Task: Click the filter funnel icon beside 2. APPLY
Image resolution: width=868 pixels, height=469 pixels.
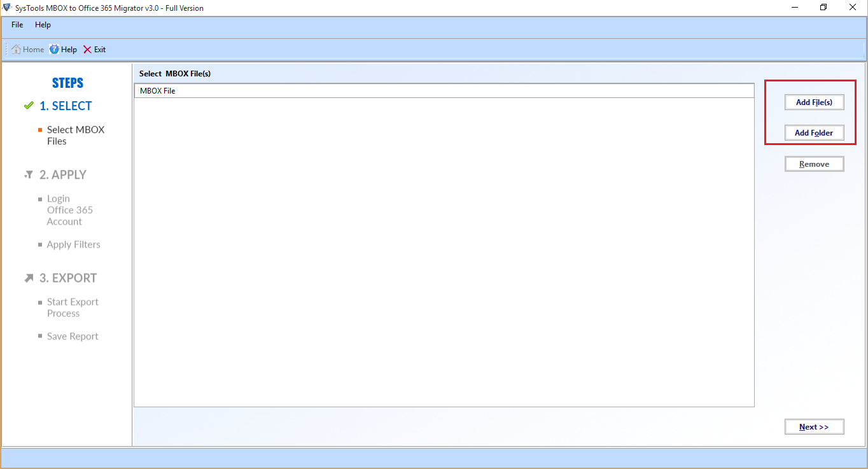Action: pyautogui.click(x=29, y=175)
